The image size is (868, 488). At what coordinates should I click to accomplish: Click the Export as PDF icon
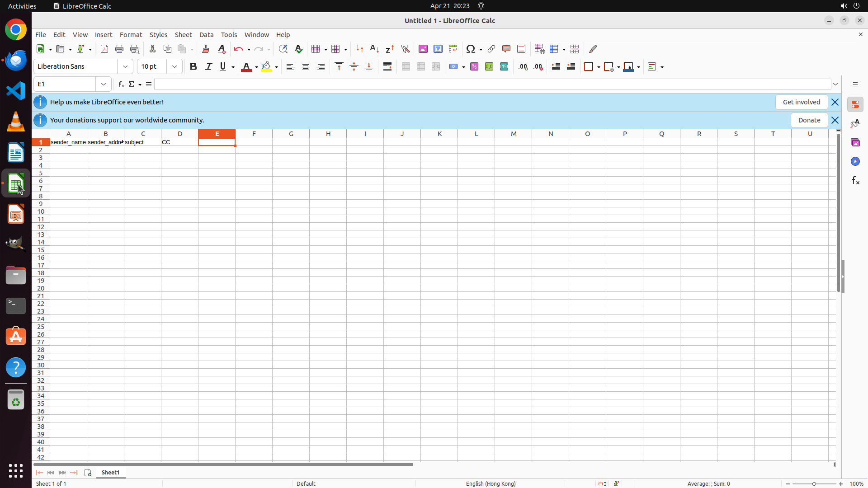[x=104, y=49]
